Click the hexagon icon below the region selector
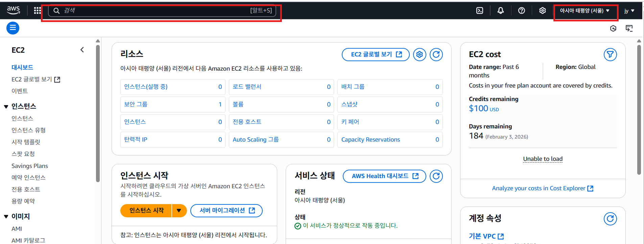Image resolution: width=644 pixels, height=244 pixels. click(x=613, y=28)
